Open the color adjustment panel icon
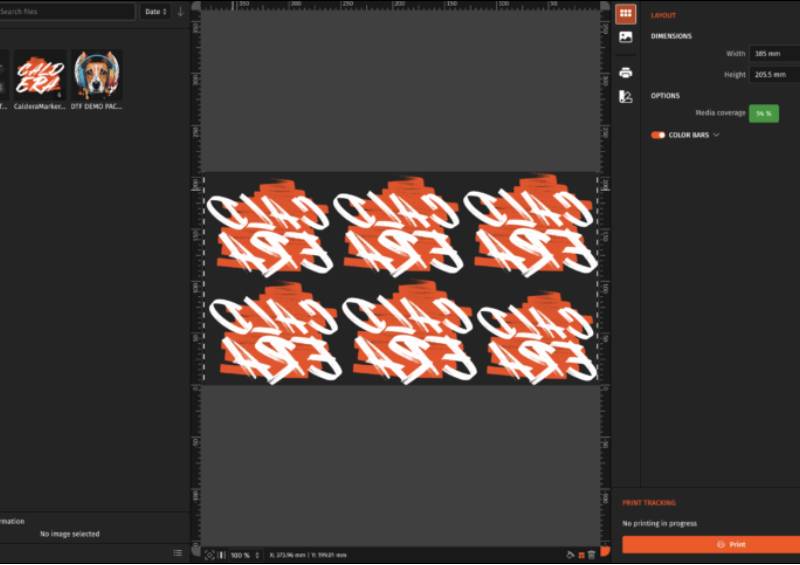 (x=625, y=97)
